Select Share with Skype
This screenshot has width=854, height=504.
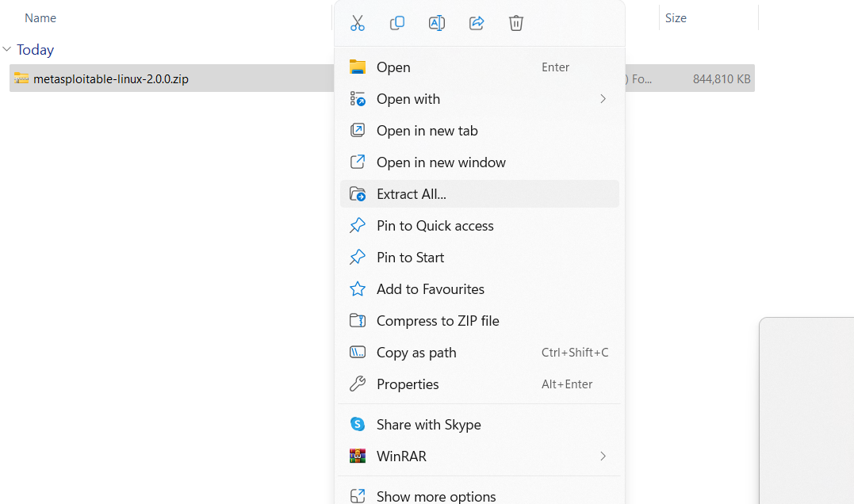pos(479,425)
